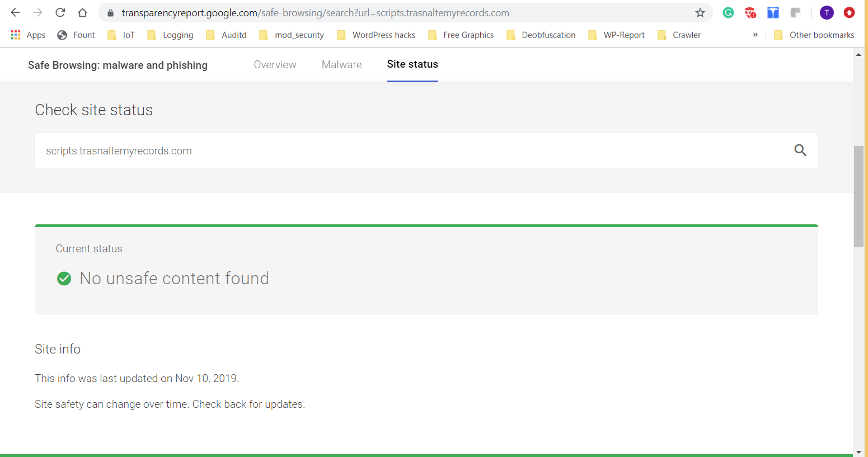
Task: Click the 'Check site status' heading
Action: pos(94,110)
